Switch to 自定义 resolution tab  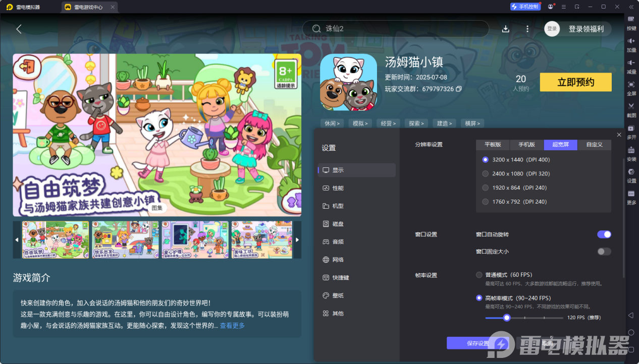click(594, 145)
